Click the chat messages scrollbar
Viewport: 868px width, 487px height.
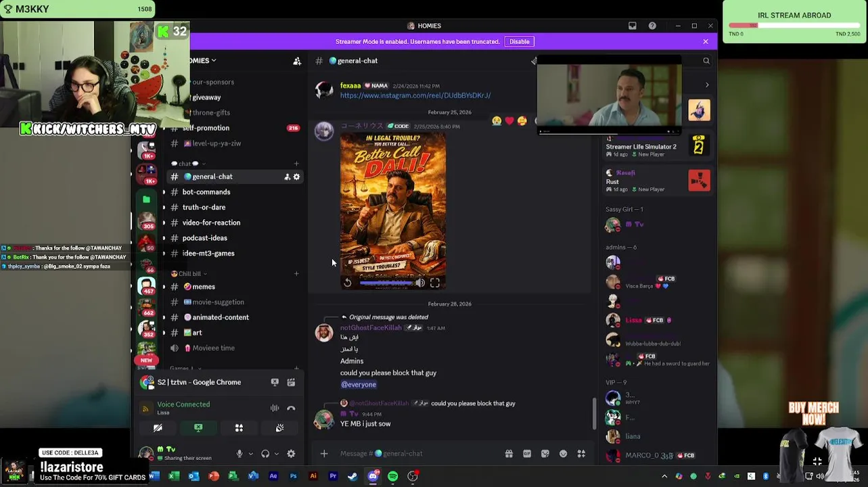coord(594,413)
